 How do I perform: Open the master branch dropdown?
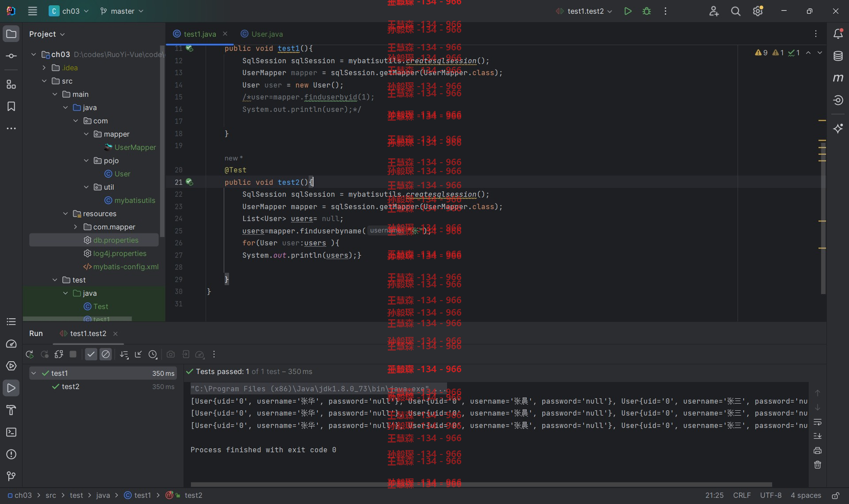pyautogui.click(x=122, y=11)
